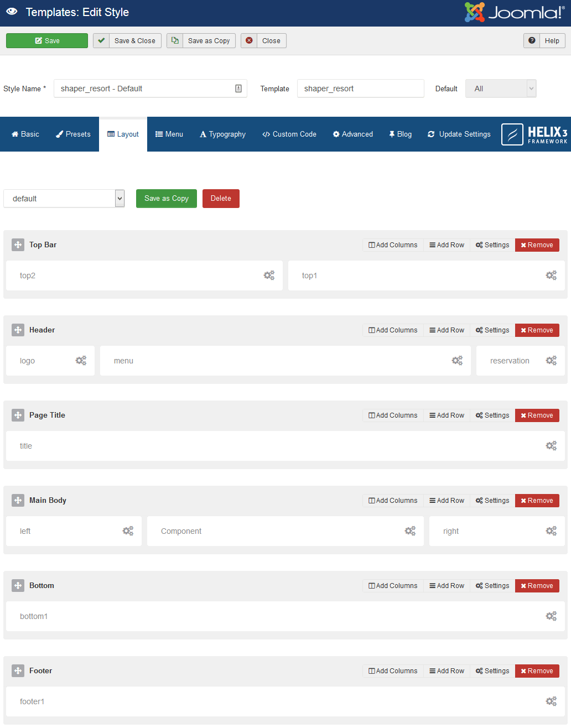Open settings gear for top1 column
This screenshot has width=571, height=728.
point(551,275)
